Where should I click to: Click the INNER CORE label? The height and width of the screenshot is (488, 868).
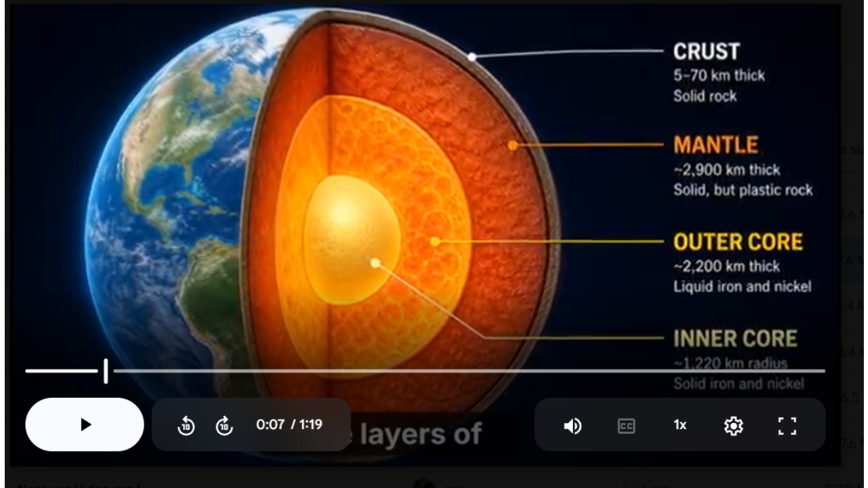[735, 338]
